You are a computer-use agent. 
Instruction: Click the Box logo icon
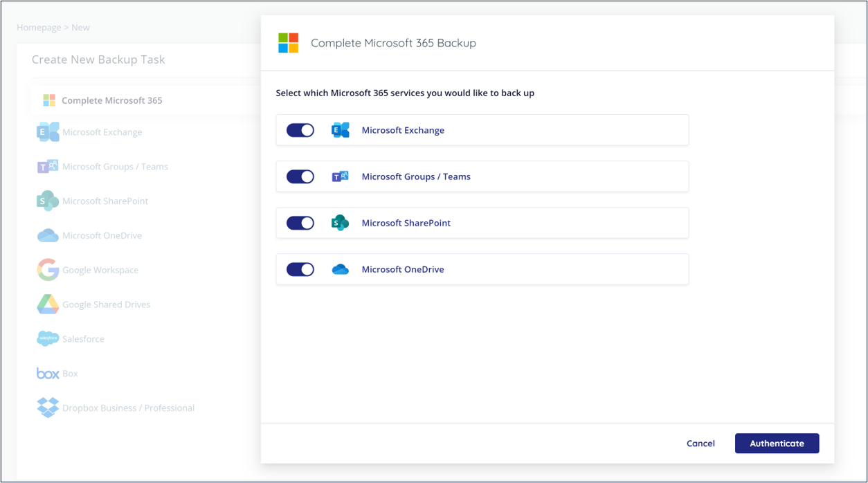tap(48, 374)
